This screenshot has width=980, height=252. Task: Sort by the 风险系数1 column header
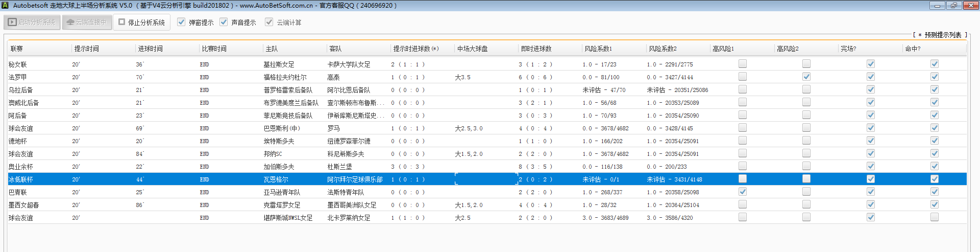598,49
